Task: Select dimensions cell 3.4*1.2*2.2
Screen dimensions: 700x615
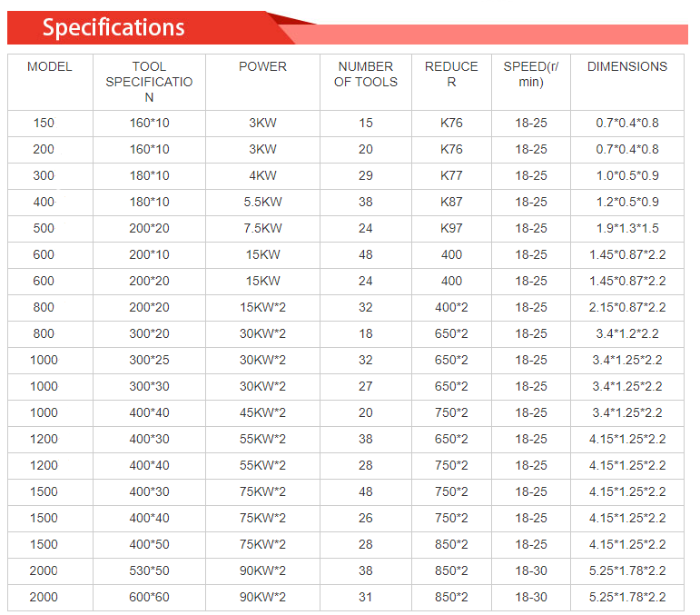Action: click(x=627, y=333)
